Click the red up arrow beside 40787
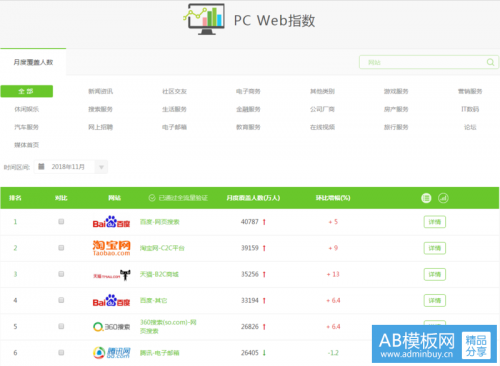This screenshot has height=366, width=500. pos(264,222)
